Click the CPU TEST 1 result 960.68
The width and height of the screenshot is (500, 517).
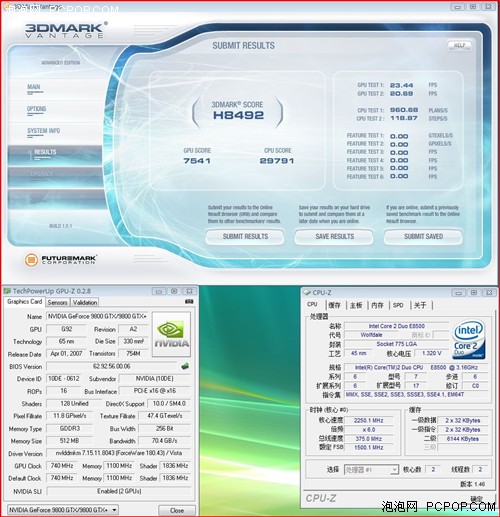pyautogui.click(x=404, y=110)
